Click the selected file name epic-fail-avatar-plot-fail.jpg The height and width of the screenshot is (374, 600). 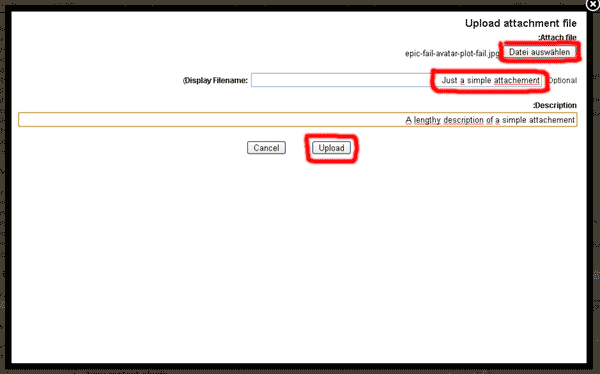pyautogui.click(x=452, y=54)
